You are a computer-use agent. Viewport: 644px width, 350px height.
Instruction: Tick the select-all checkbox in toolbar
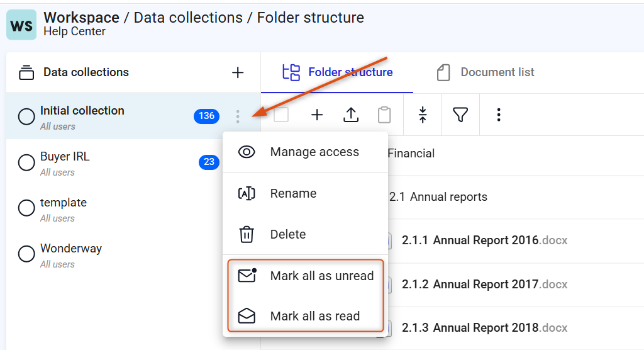coord(281,115)
